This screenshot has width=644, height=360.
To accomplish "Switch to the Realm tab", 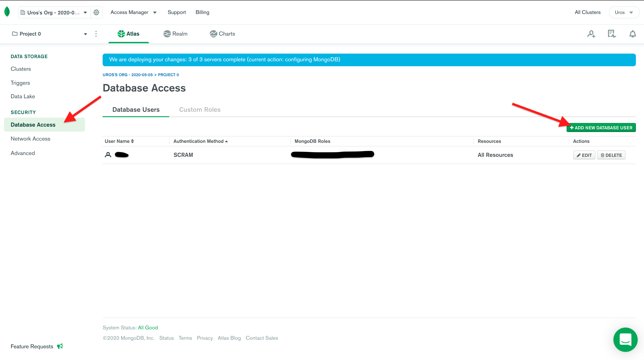I will tap(175, 34).
